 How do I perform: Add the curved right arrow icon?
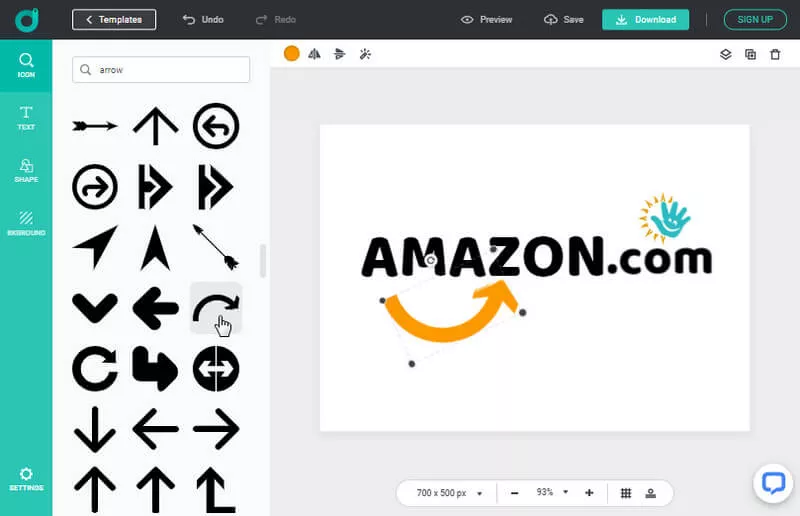[x=216, y=308]
